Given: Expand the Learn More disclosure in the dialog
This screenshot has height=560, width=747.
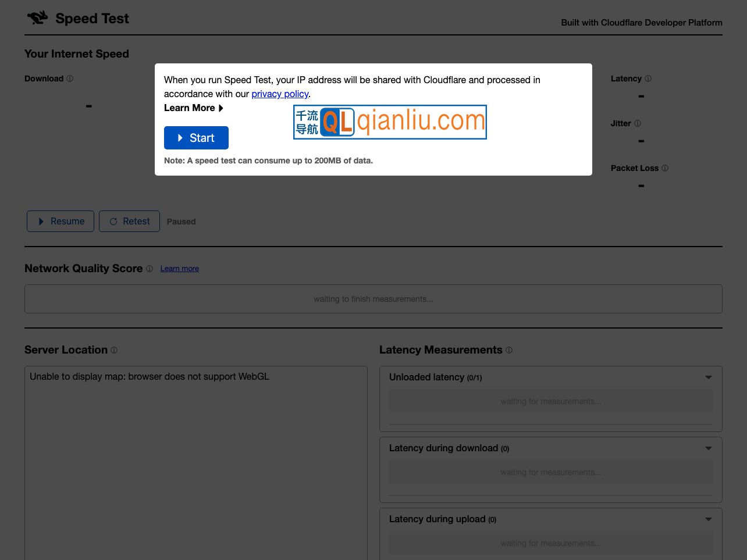Looking at the screenshot, I should tap(194, 108).
